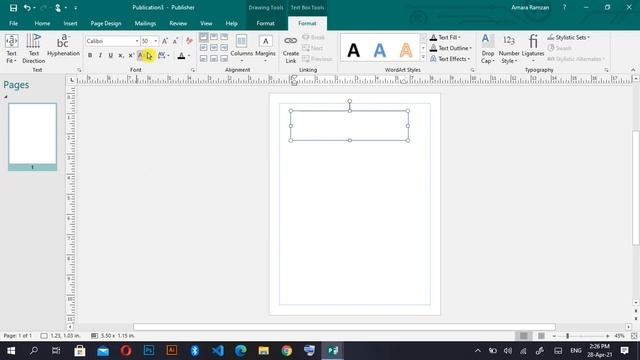Select Align Top Right in Alignment grid
Viewport: 640px width, 360px height.
[224, 37]
